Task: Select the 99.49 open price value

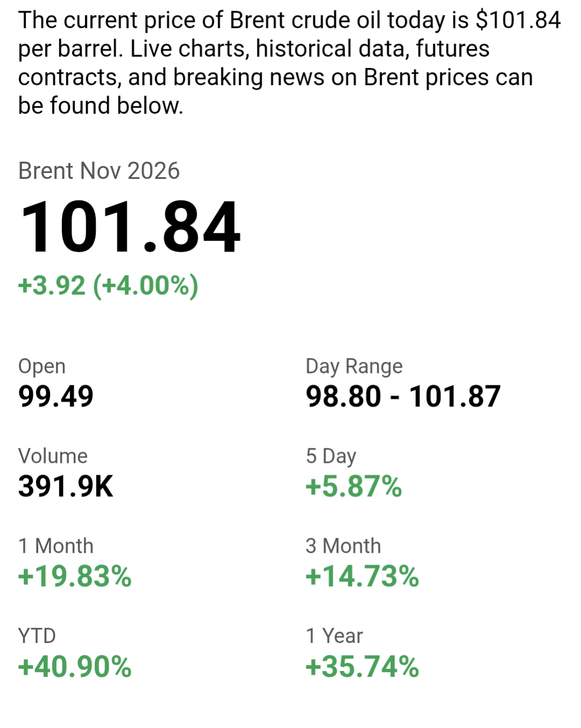Action: point(56,397)
